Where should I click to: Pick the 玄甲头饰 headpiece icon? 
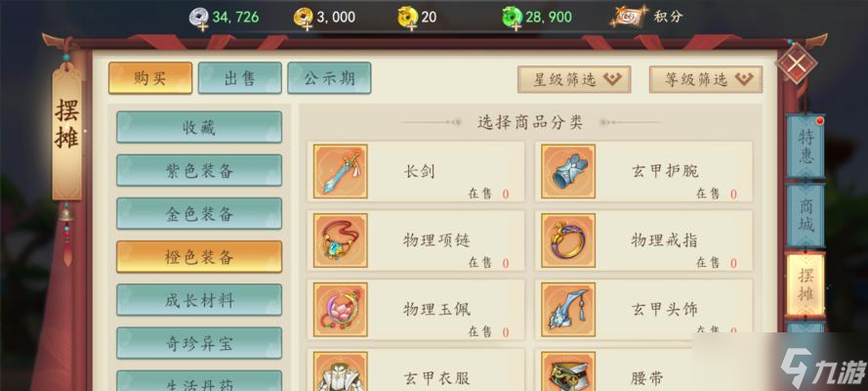[x=568, y=310]
